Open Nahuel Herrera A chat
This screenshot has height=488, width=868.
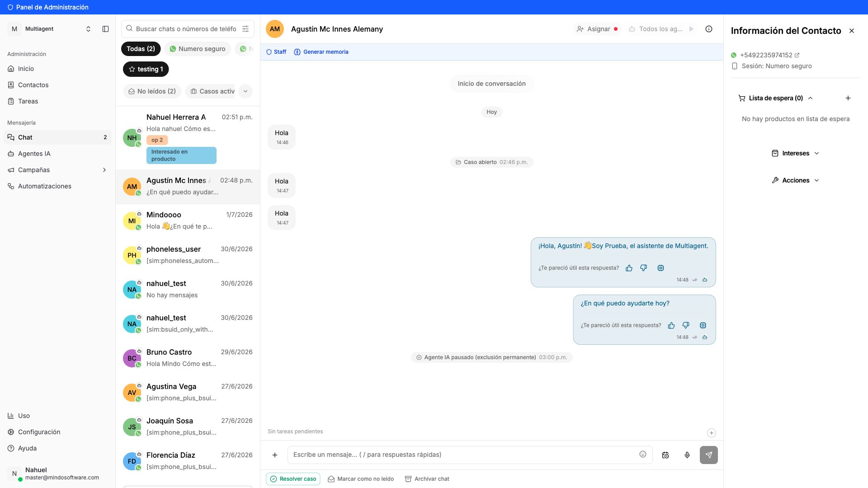click(188, 138)
